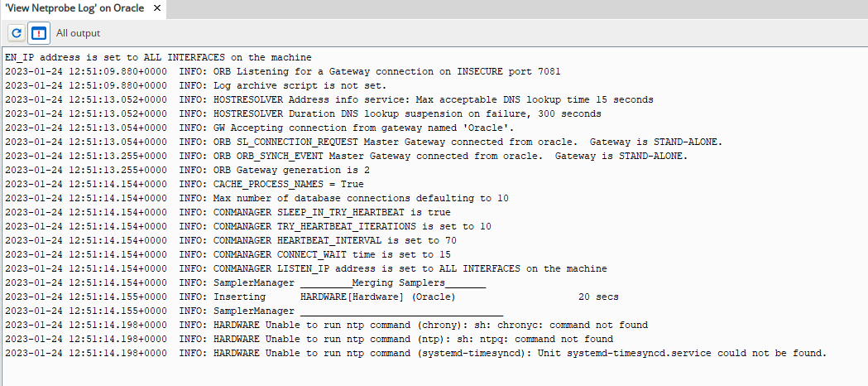Select the 'Max number of database connections' line
Screen dimensions: 868x386
click(x=257, y=198)
